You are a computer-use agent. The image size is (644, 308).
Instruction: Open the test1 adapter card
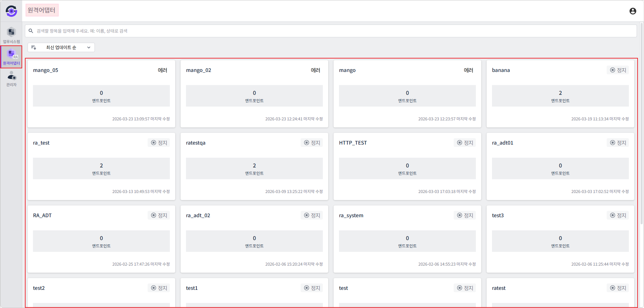pos(254,293)
